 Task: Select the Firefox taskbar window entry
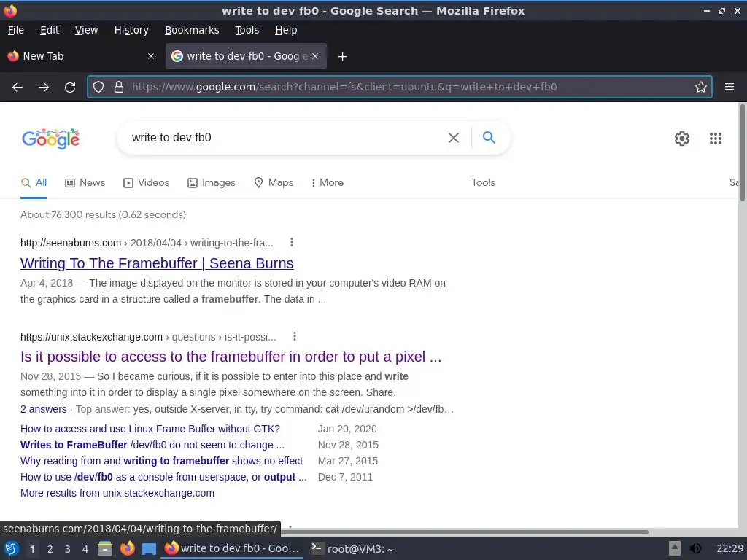pyautogui.click(x=233, y=548)
